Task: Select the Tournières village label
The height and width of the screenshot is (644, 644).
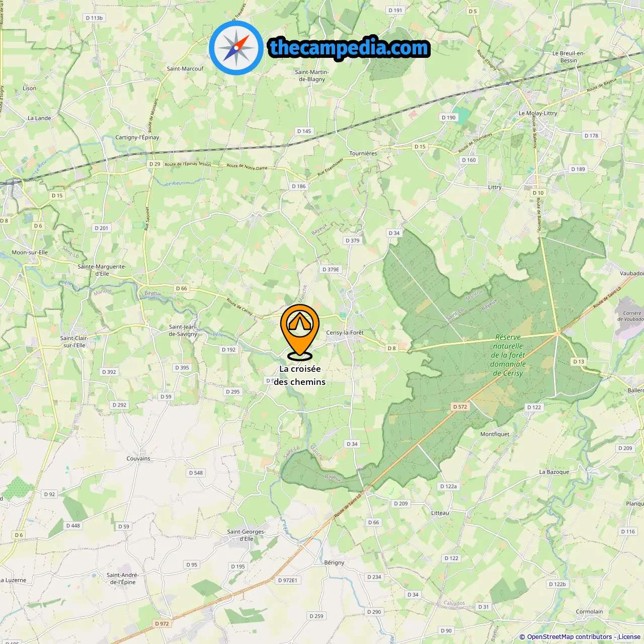Action: pos(363,153)
